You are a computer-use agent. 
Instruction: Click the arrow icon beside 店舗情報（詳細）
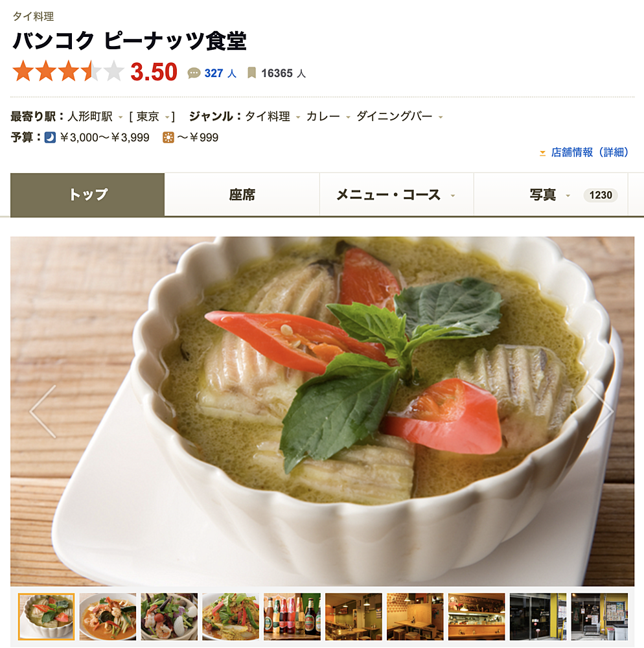[542, 153]
